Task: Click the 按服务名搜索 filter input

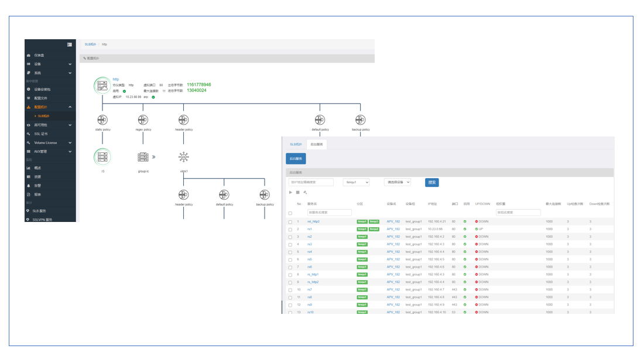Action: [330, 213]
